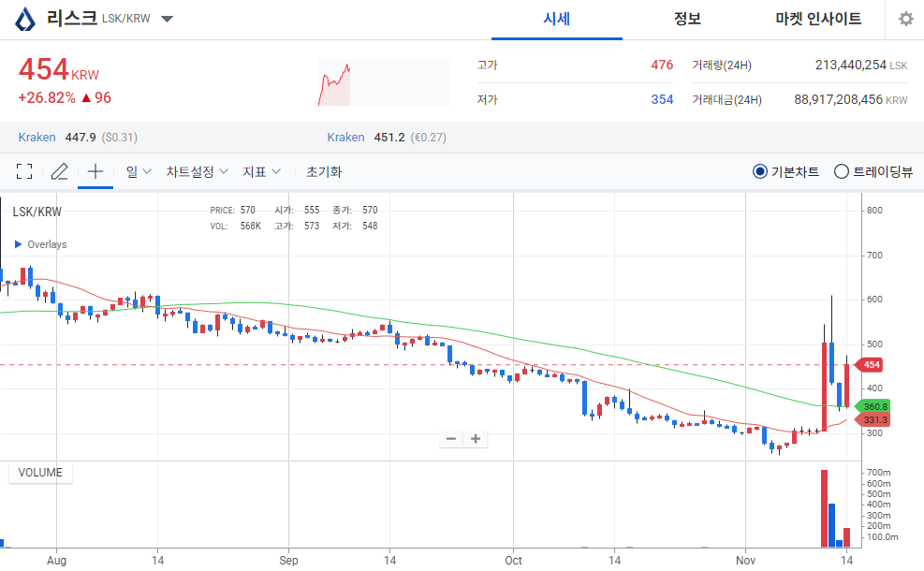This screenshot has width=924, height=571.
Task: Click the fullscreen chart expand icon
Action: tap(23, 171)
